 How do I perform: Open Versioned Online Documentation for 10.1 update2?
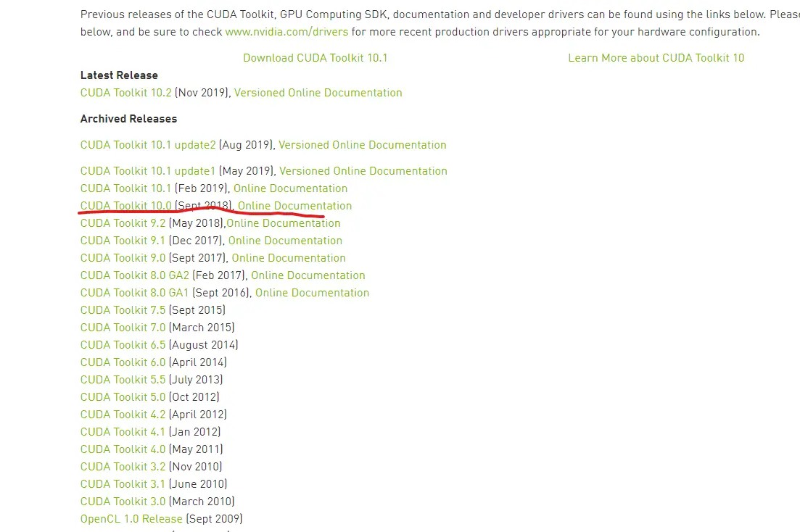click(362, 145)
